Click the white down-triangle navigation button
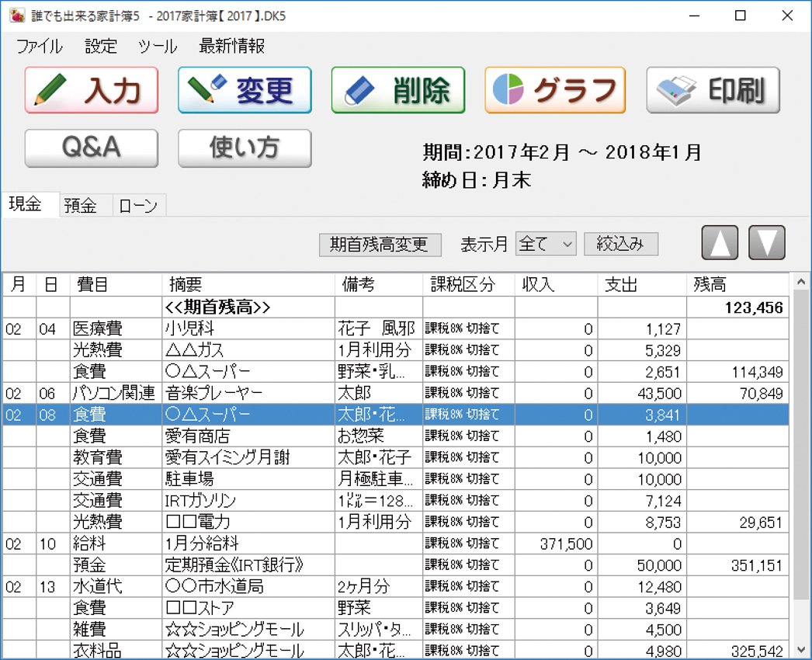Image resolution: width=812 pixels, height=660 pixels. pyautogui.click(x=767, y=242)
